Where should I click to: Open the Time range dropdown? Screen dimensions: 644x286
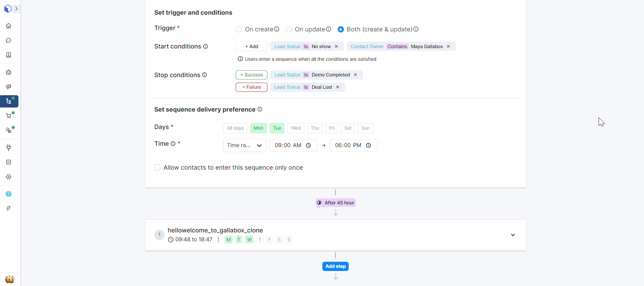(x=244, y=145)
